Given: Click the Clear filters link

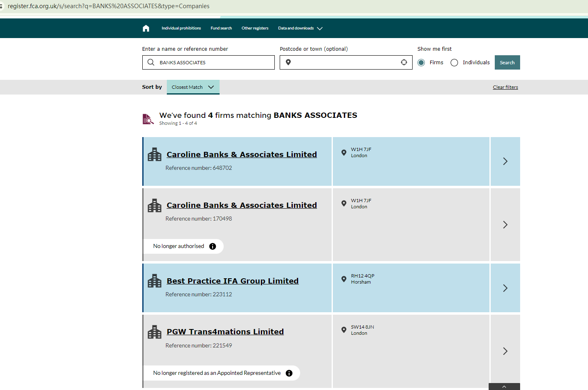Looking at the screenshot, I should [x=505, y=87].
